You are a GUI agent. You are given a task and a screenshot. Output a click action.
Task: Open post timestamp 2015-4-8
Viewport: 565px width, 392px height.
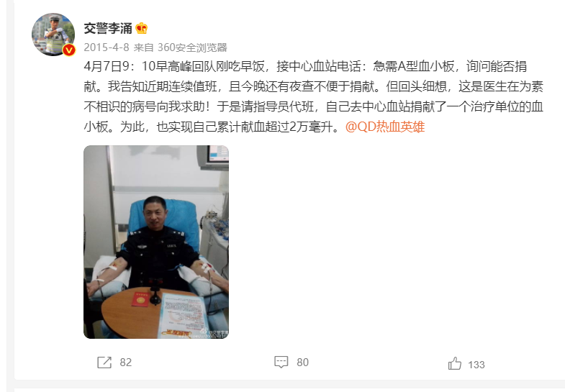tap(107, 47)
